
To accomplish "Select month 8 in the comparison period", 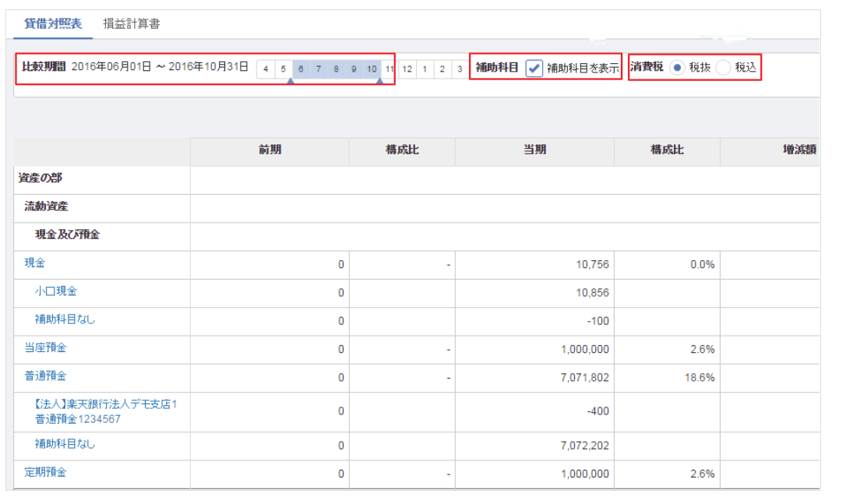I will [337, 69].
